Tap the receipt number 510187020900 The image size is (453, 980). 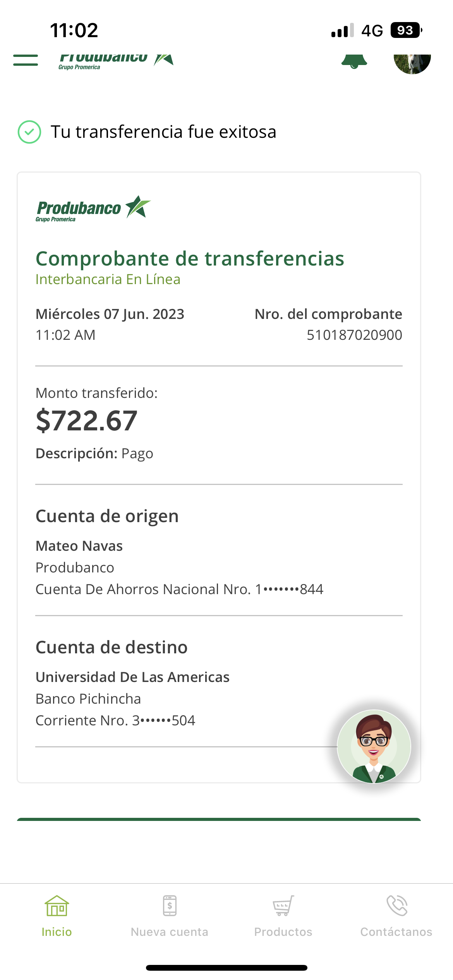(354, 335)
